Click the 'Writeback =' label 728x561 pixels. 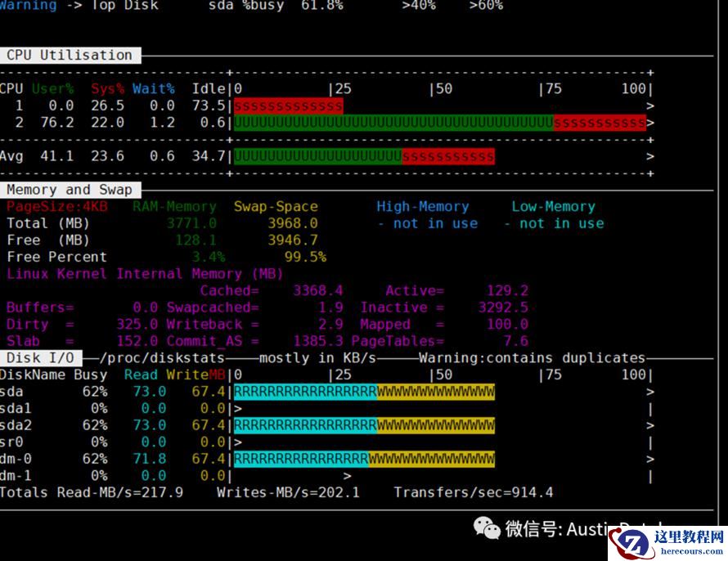[x=213, y=325]
